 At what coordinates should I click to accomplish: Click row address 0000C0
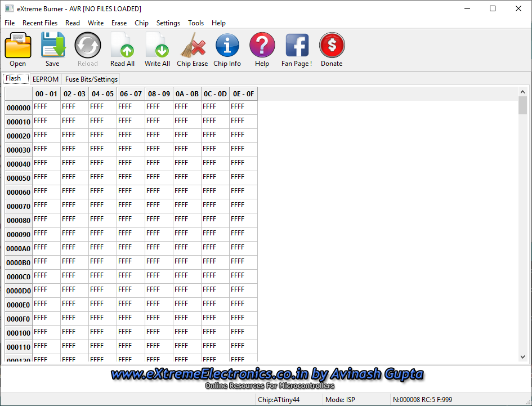coord(19,277)
